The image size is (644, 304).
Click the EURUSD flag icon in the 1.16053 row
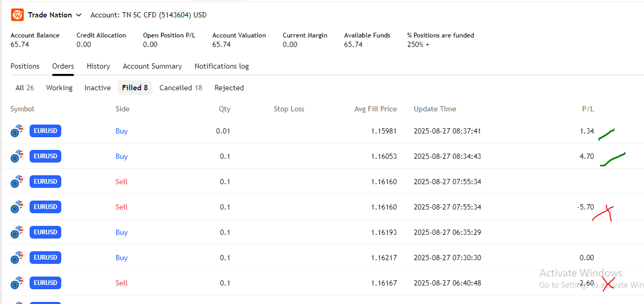pyautogui.click(x=17, y=156)
